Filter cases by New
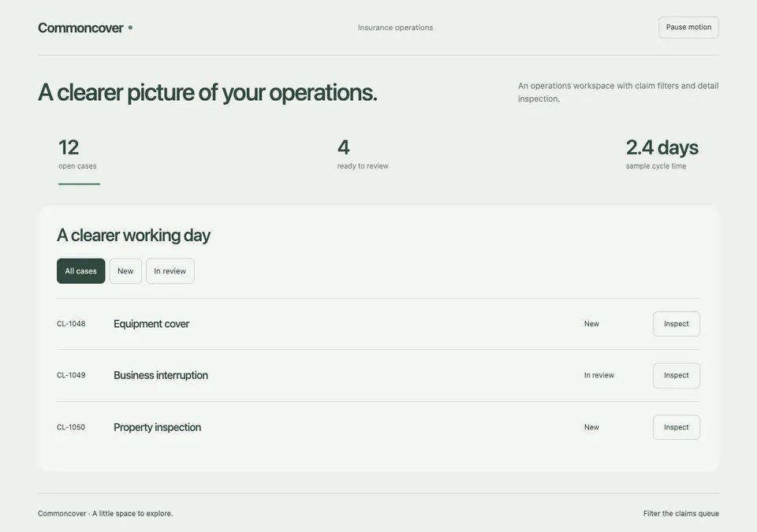757x532 pixels. 125,271
